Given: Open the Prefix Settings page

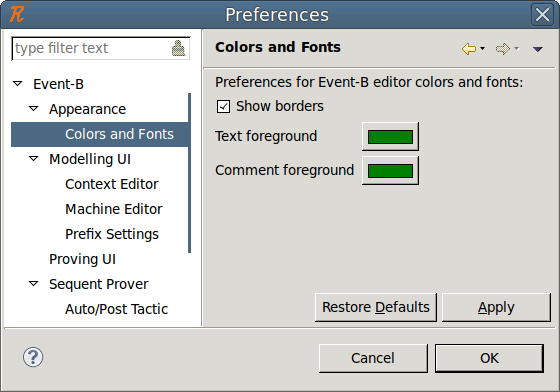Looking at the screenshot, I should tap(111, 234).
